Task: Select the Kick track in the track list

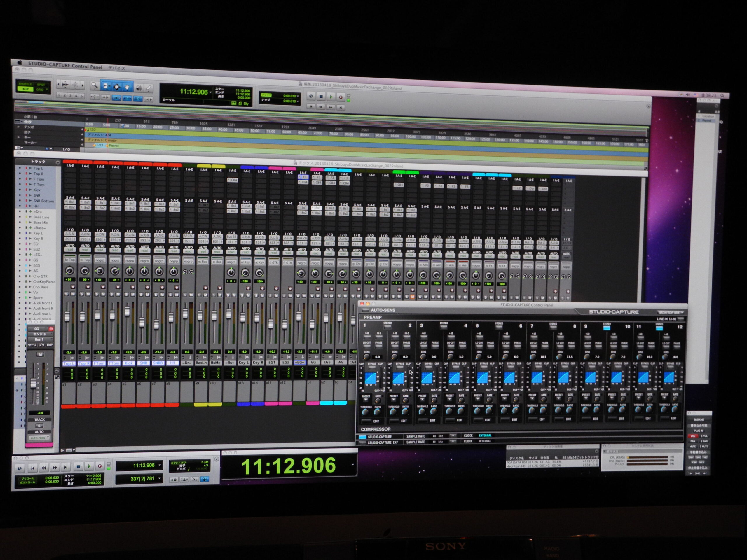Action: pyautogui.click(x=37, y=190)
